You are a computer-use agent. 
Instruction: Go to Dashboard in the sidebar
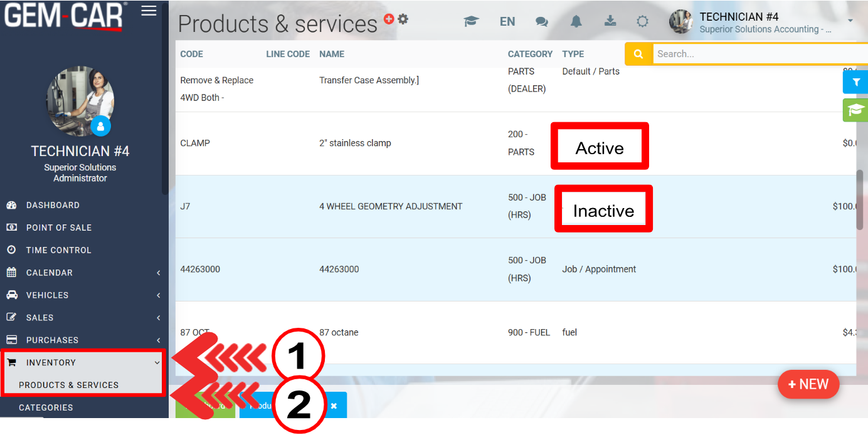[53, 205]
